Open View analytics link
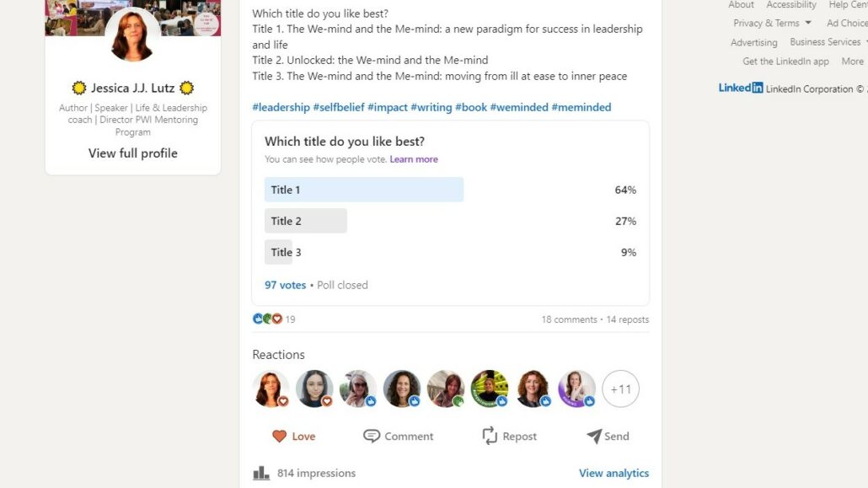The height and width of the screenshot is (488, 868). point(613,473)
